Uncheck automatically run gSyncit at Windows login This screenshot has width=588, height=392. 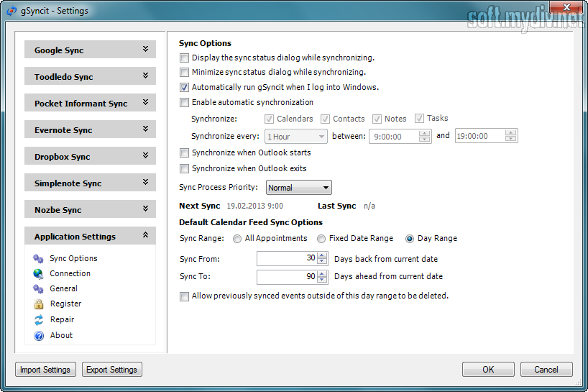(185, 87)
